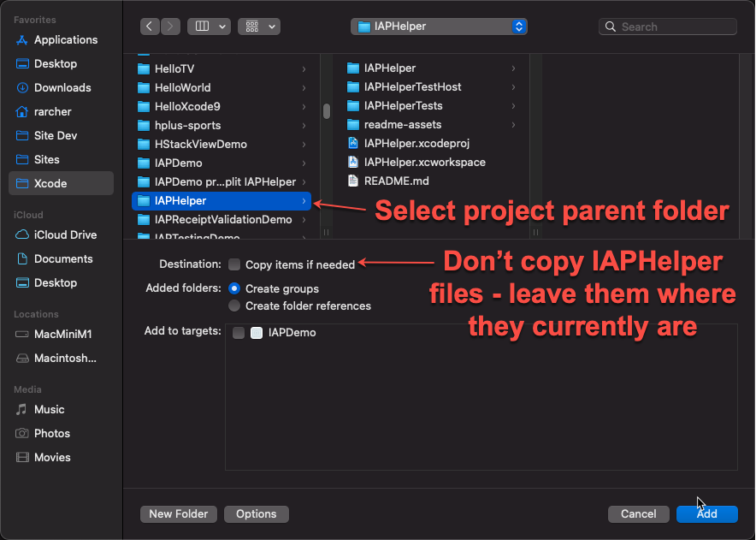Open the group-by grid dropdown
Image resolution: width=756 pixels, height=540 pixels.
click(x=259, y=27)
